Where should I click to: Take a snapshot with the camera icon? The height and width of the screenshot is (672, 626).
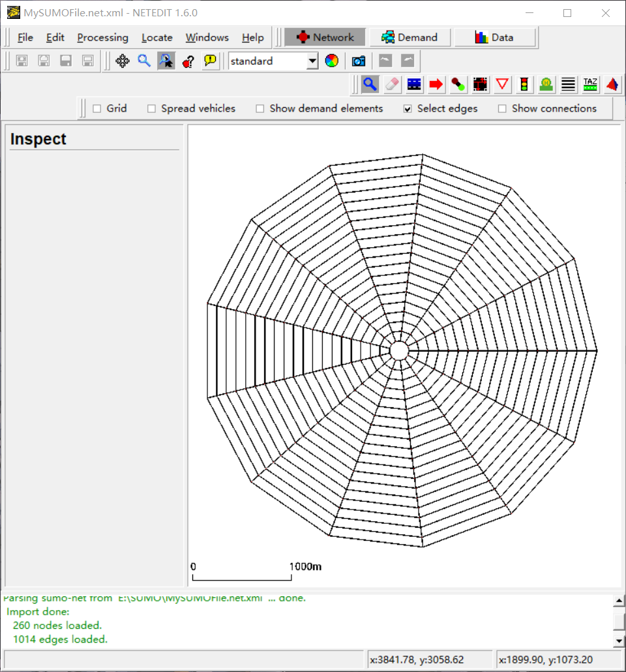(x=358, y=60)
